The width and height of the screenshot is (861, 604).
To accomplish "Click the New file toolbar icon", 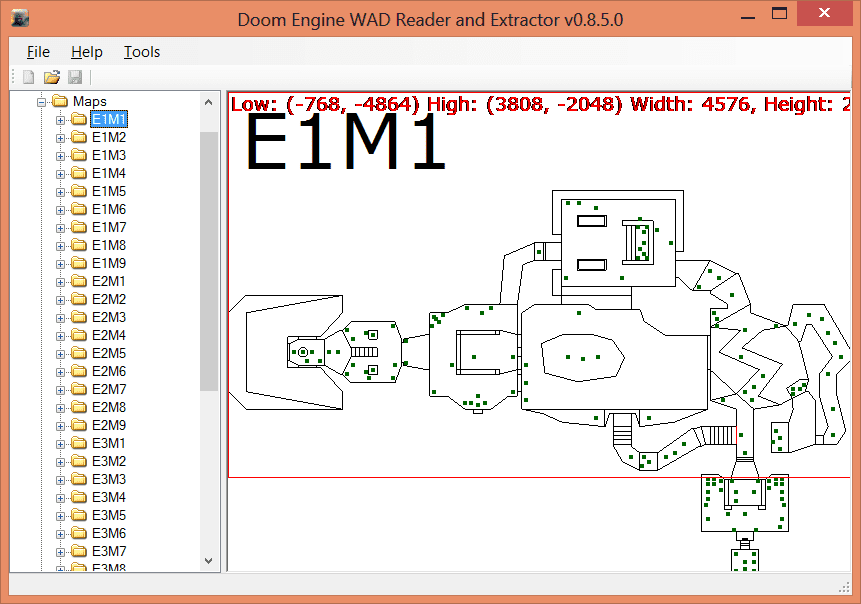I will tap(29, 77).
